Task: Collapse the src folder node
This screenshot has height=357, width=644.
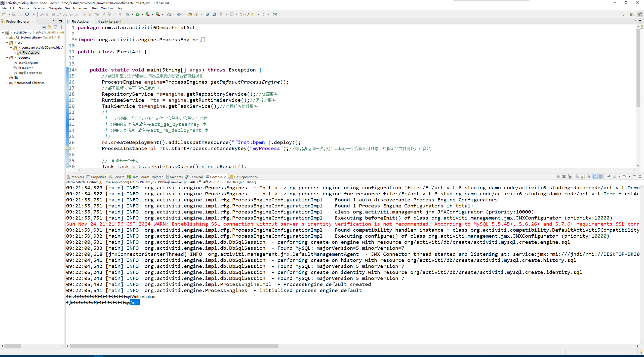Action: coord(7,42)
